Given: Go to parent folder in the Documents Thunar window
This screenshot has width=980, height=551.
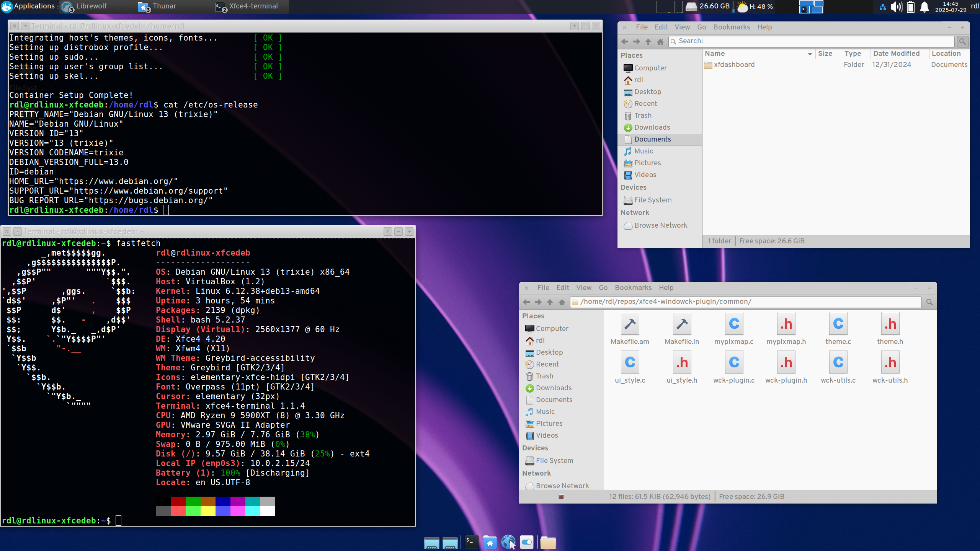Looking at the screenshot, I should coord(648,41).
